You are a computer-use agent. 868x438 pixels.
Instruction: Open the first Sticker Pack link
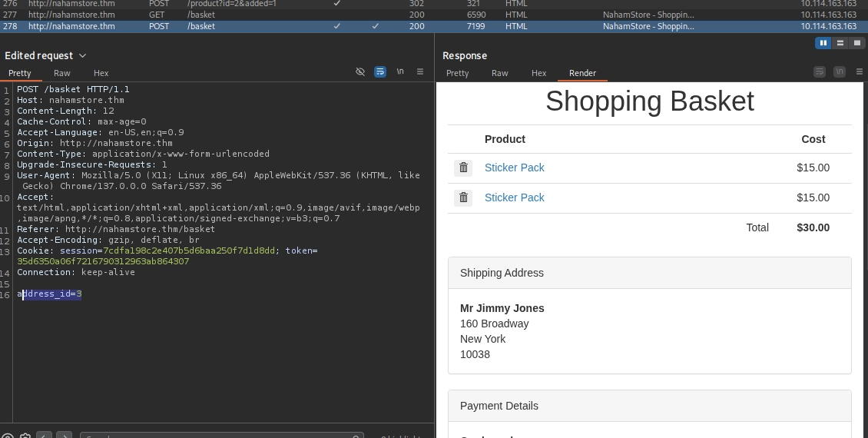coord(514,168)
